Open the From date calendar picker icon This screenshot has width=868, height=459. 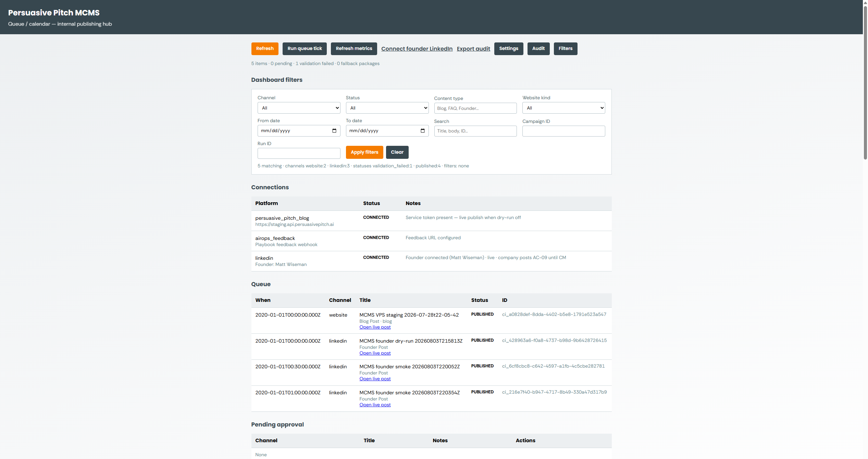click(x=334, y=131)
